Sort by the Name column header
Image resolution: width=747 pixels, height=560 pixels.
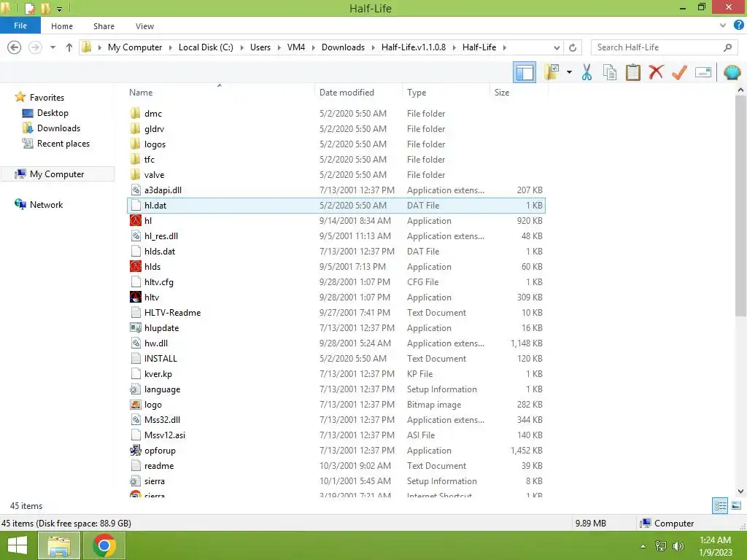tap(220, 93)
